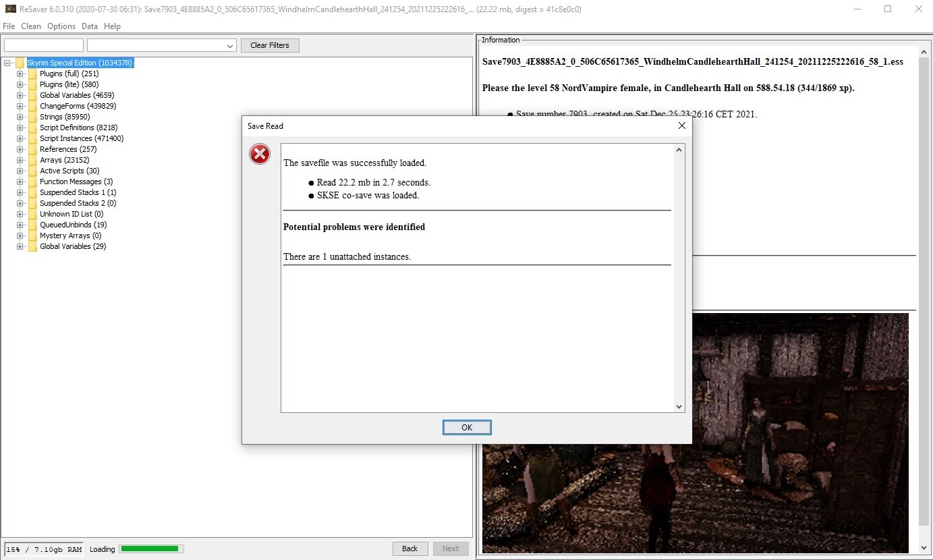Close the Save Read dialog
The image size is (933, 560).
pos(681,126)
